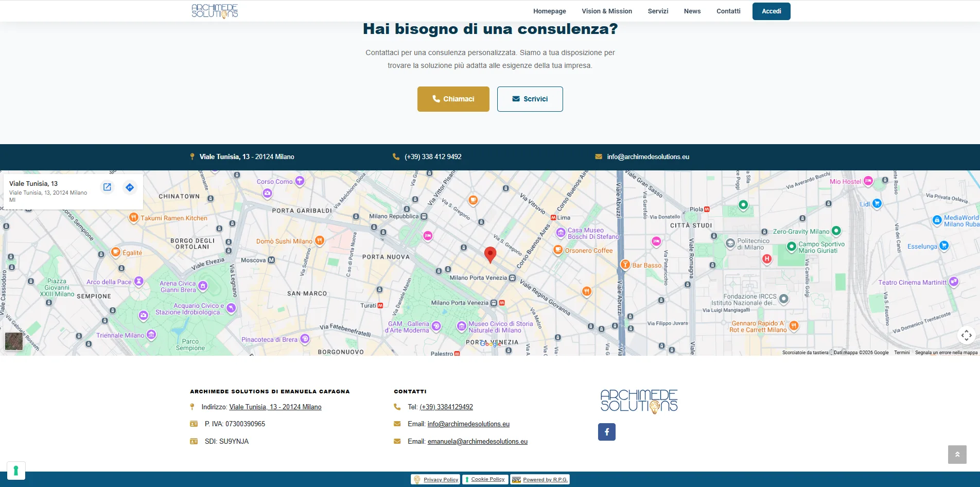This screenshot has height=487, width=980.
Task: Click GAM Galleria d'Arte Moderna marker
Action: (x=436, y=326)
